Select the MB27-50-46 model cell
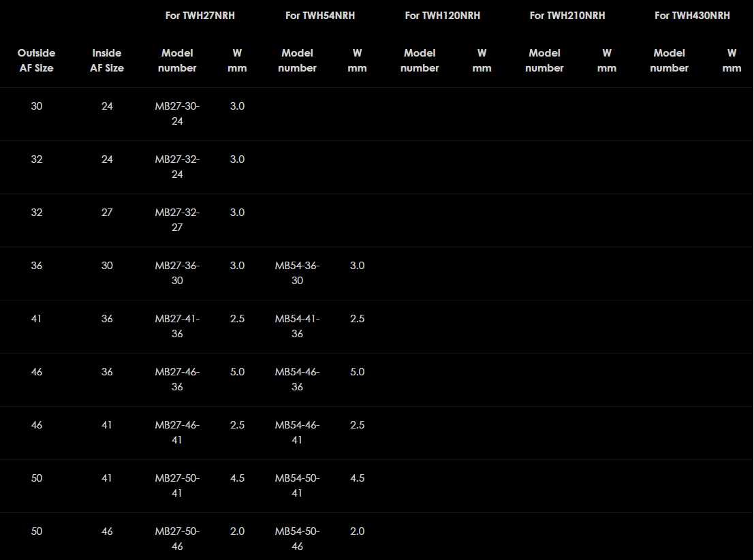 (177, 539)
